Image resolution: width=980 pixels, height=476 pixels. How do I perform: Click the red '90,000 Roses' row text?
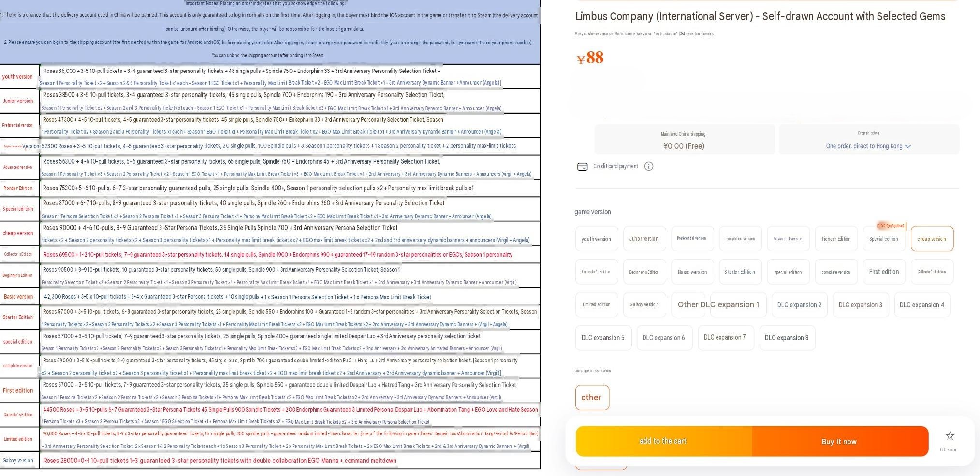tap(290, 434)
